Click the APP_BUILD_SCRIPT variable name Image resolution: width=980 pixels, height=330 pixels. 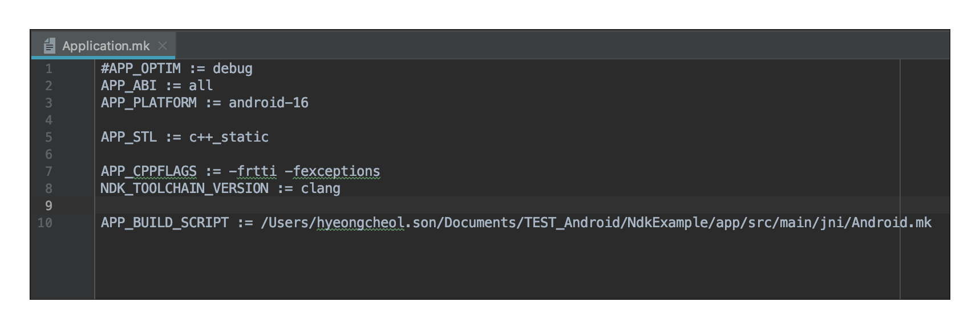point(164,223)
